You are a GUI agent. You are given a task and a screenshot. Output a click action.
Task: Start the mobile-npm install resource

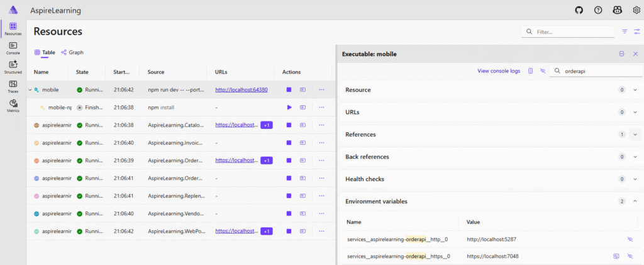(x=289, y=107)
